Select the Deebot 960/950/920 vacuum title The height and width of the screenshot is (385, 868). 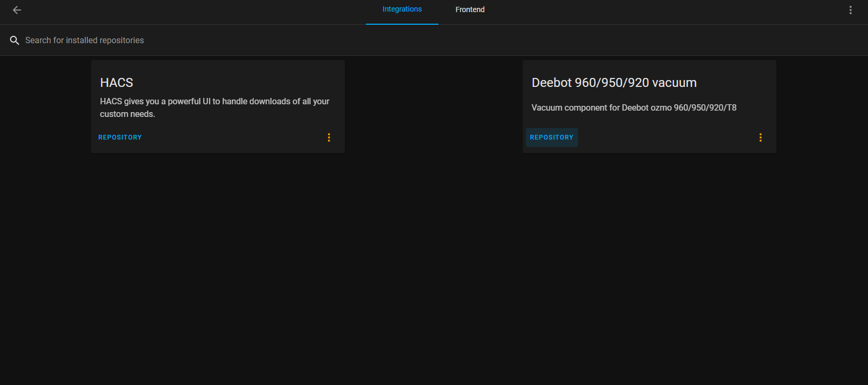(x=614, y=83)
